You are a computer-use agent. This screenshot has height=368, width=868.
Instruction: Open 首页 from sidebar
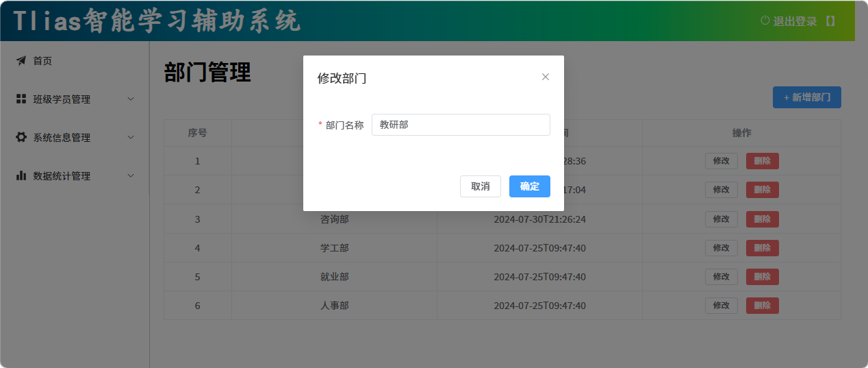tap(75, 61)
